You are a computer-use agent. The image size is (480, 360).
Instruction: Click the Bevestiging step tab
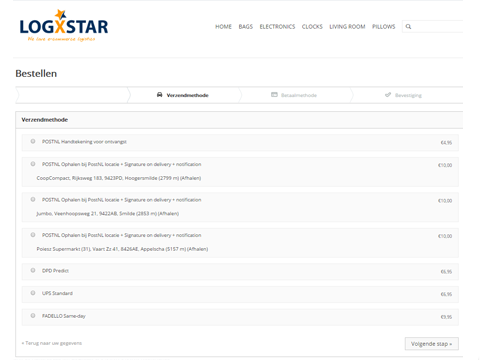click(x=407, y=95)
